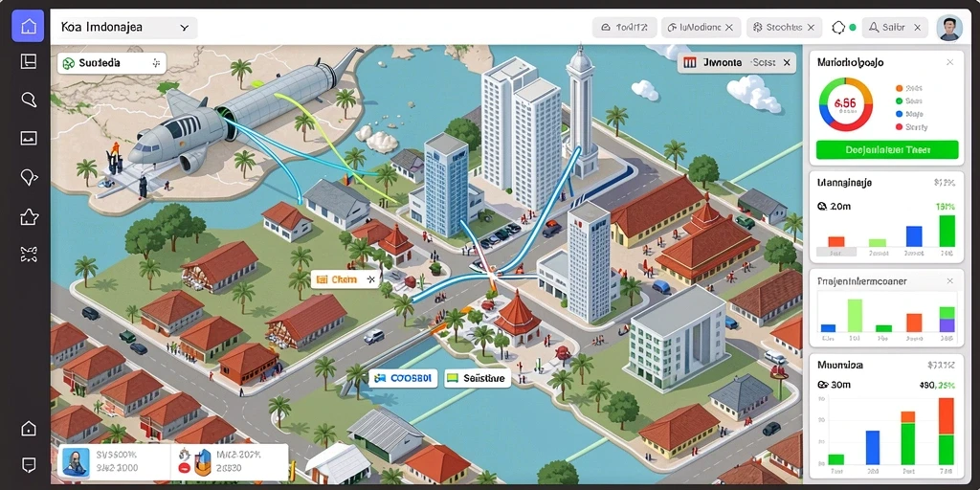The height and width of the screenshot is (490, 980).
Task: Click the user avatar in top right
Action: 949,28
